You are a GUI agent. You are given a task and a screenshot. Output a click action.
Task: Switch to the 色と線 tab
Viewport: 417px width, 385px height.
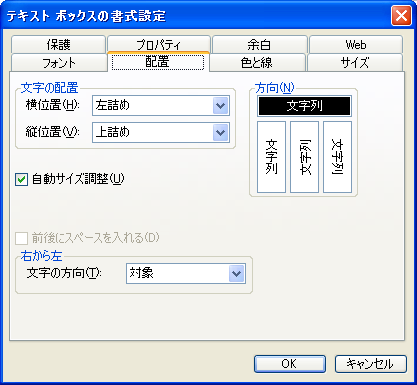point(257,63)
